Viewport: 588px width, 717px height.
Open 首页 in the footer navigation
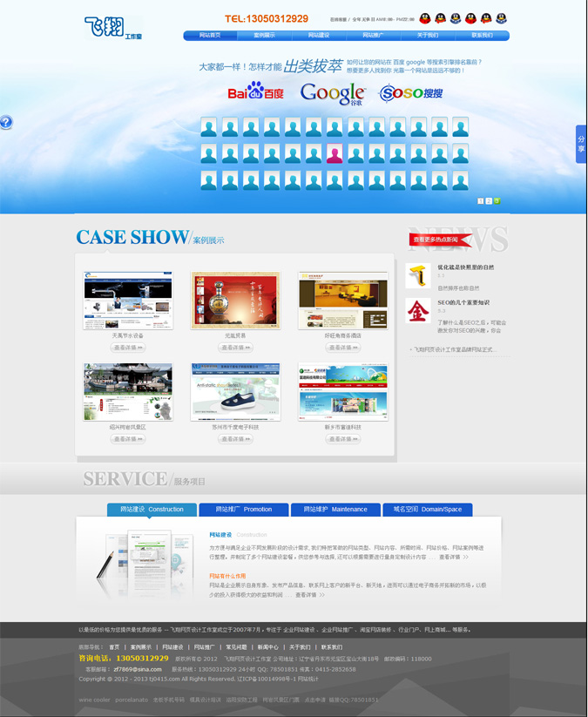pos(114,647)
